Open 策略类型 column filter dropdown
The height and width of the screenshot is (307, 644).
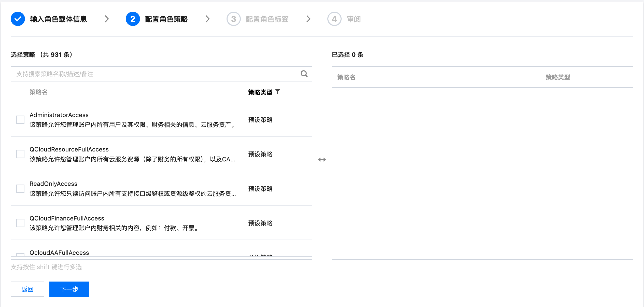pos(260,92)
